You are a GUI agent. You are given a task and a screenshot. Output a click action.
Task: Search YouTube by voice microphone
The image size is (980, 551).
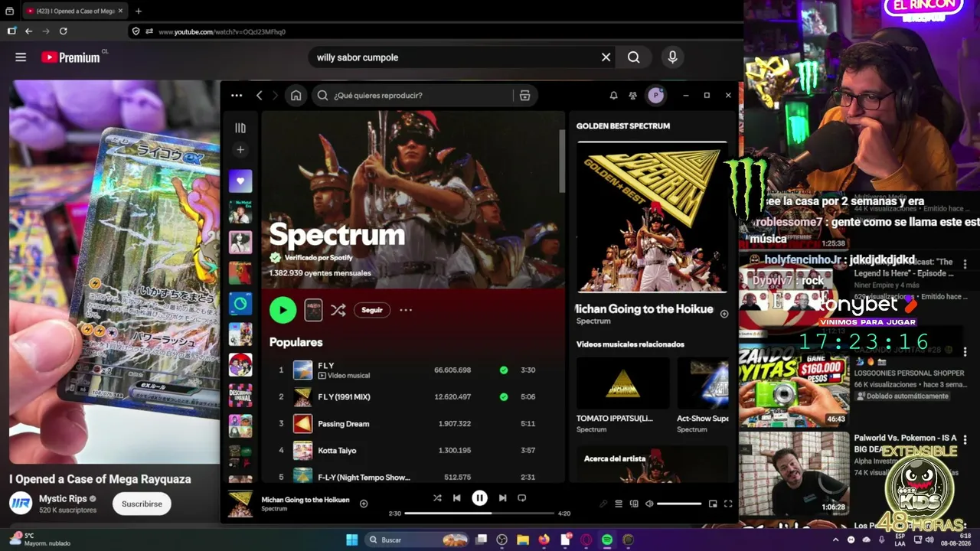672,57
